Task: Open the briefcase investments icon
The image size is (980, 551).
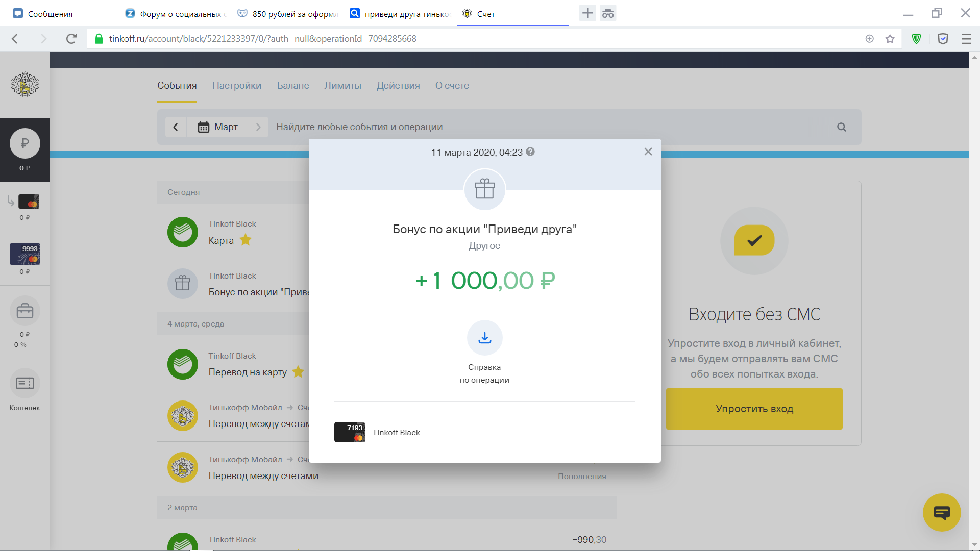Action: 24,311
